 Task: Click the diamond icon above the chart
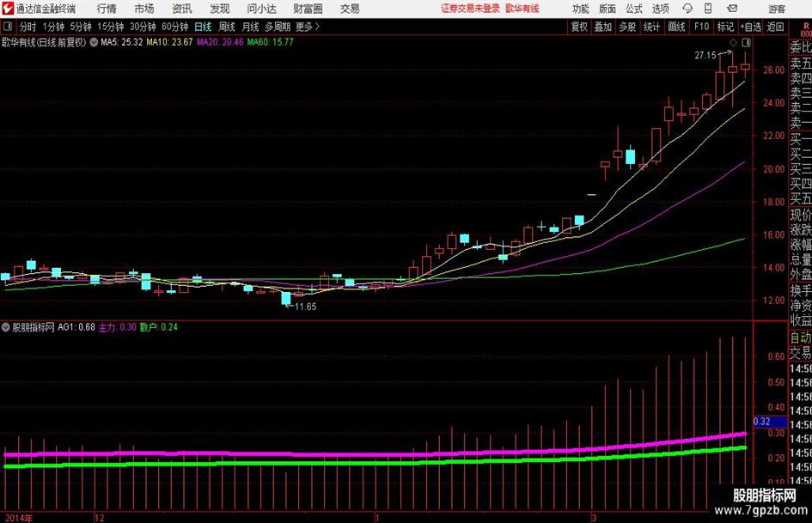pos(733,42)
